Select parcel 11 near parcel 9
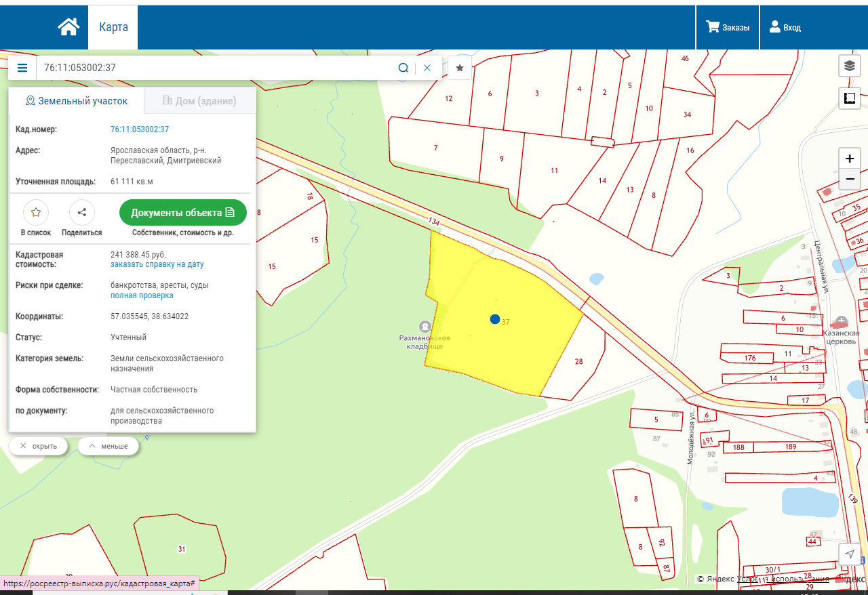The height and width of the screenshot is (595, 868). click(x=554, y=170)
